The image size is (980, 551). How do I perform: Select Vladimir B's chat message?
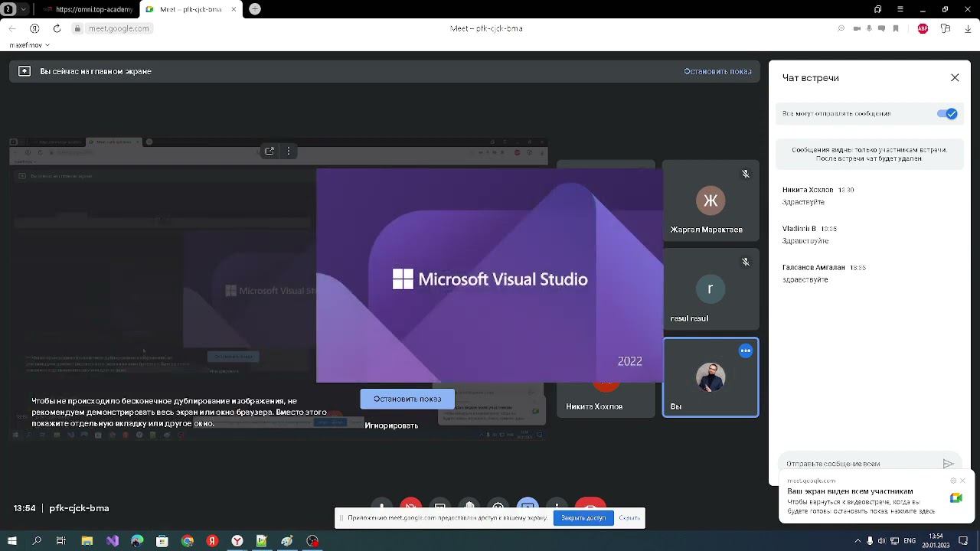pyautogui.click(x=805, y=241)
